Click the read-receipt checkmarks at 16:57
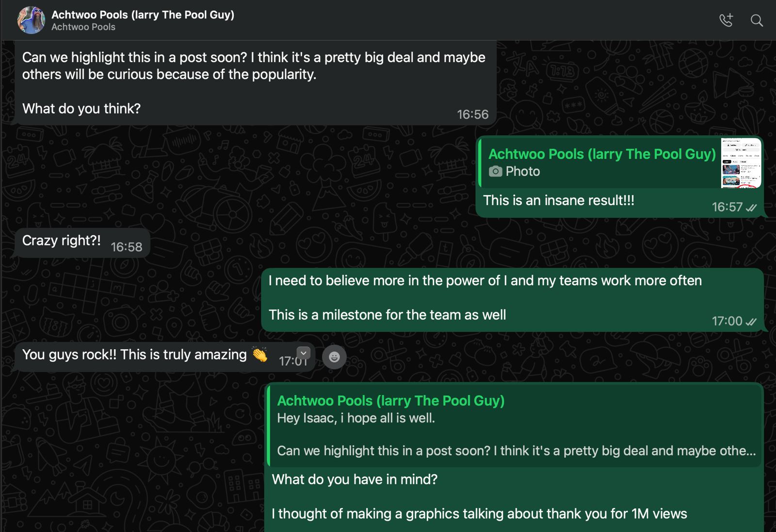 [x=751, y=208]
